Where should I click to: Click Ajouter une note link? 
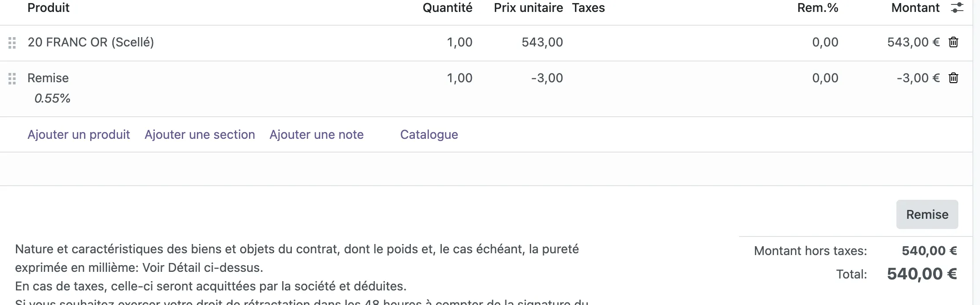[317, 134]
